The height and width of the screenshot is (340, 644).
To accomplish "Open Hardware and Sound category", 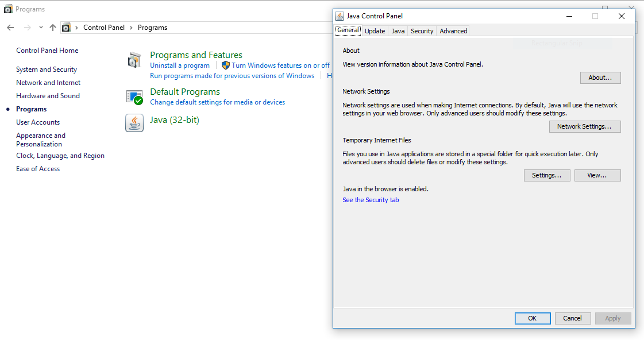I will click(x=48, y=96).
